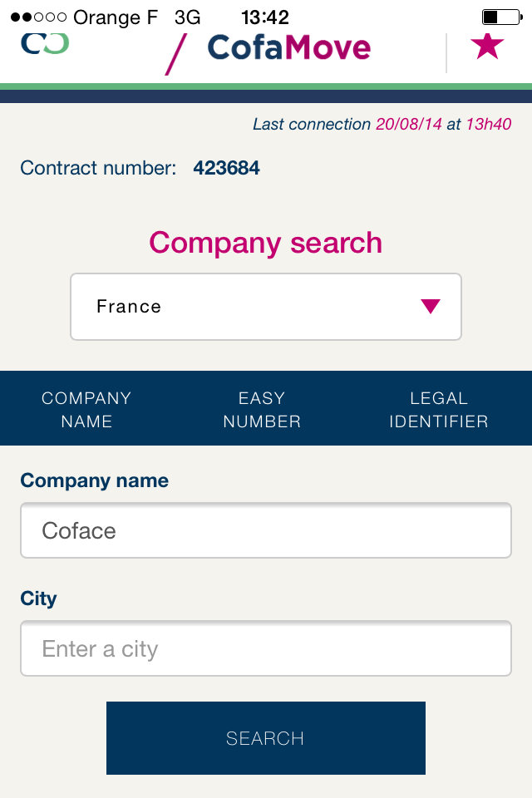The width and height of the screenshot is (532, 798).
Task: Tap the signal strength dots
Action: (x=38, y=17)
